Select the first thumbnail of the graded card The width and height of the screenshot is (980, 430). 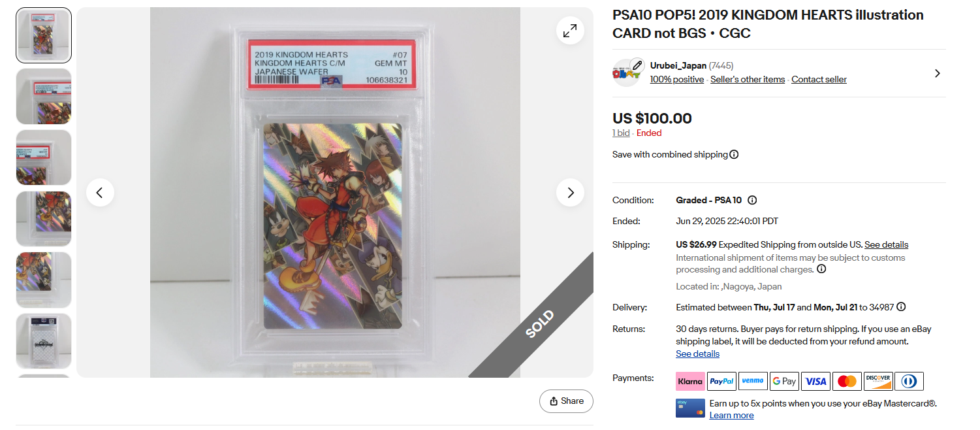(44, 35)
